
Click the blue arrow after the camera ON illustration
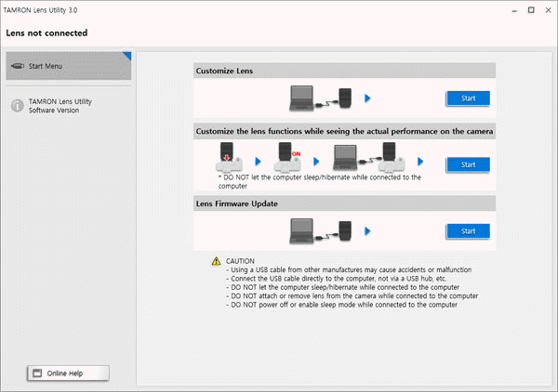(x=316, y=162)
